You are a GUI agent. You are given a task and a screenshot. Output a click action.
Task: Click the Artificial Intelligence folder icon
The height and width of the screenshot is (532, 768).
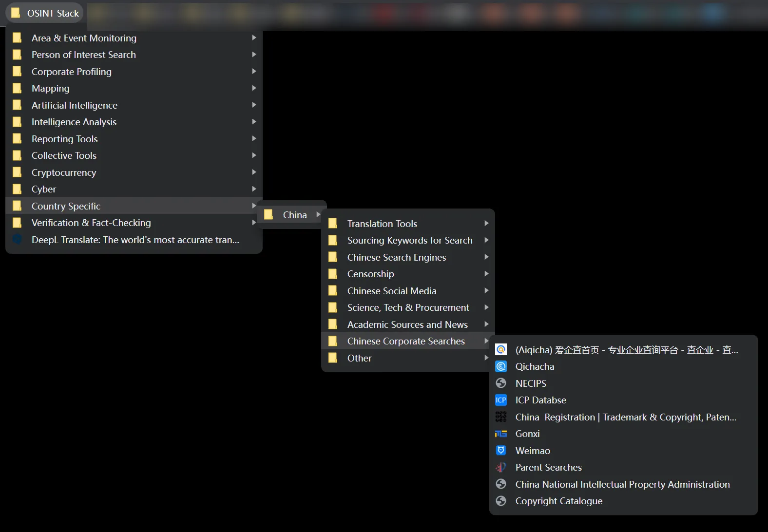click(x=17, y=105)
